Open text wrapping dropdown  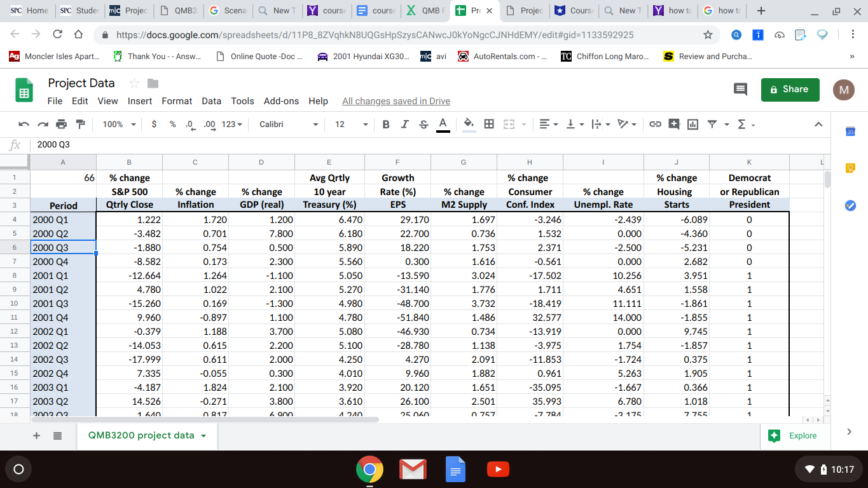coord(600,125)
